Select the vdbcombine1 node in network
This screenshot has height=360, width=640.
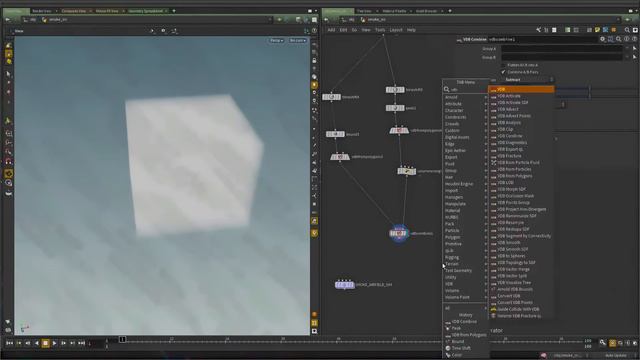tap(399, 233)
